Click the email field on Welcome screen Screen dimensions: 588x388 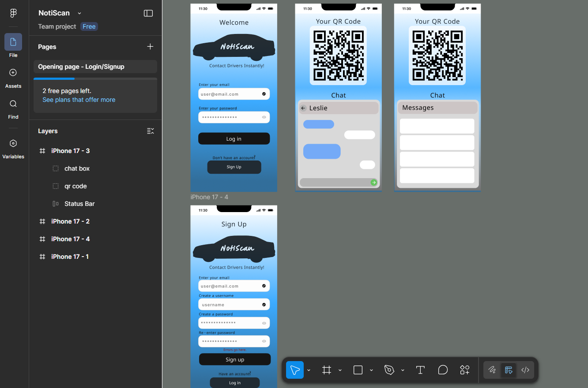click(234, 94)
